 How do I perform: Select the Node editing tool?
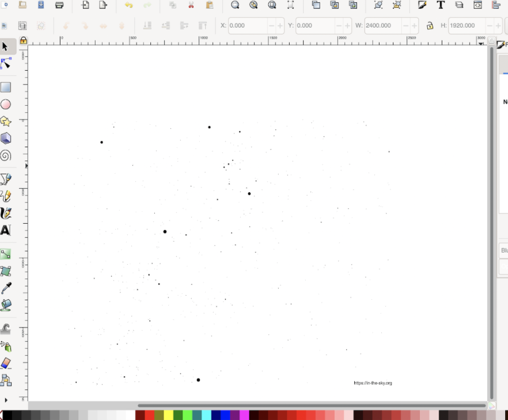(7, 63)
